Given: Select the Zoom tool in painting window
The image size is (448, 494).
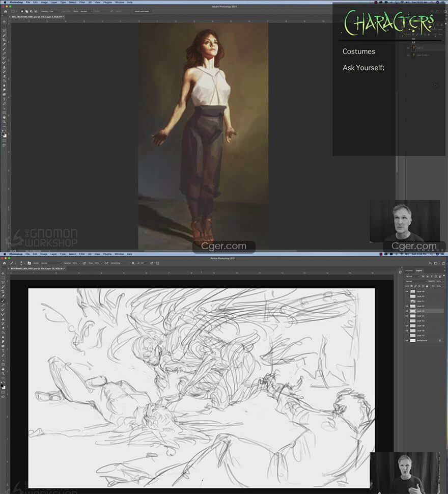Looking at the screenshot, I should 4,122.
